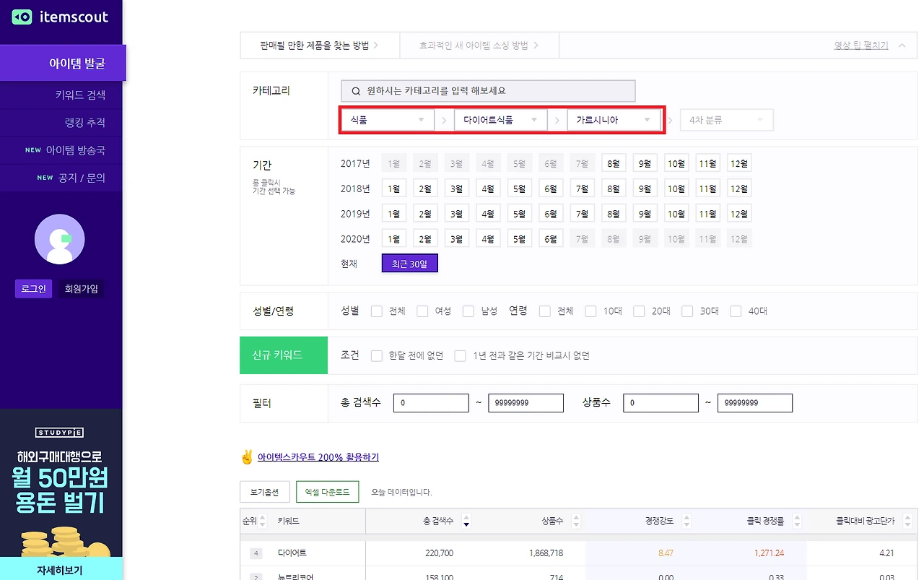Open the profile avatar icon in the sidebar
The width and height of the screenshot is (924, 580).
coord(60,239)
